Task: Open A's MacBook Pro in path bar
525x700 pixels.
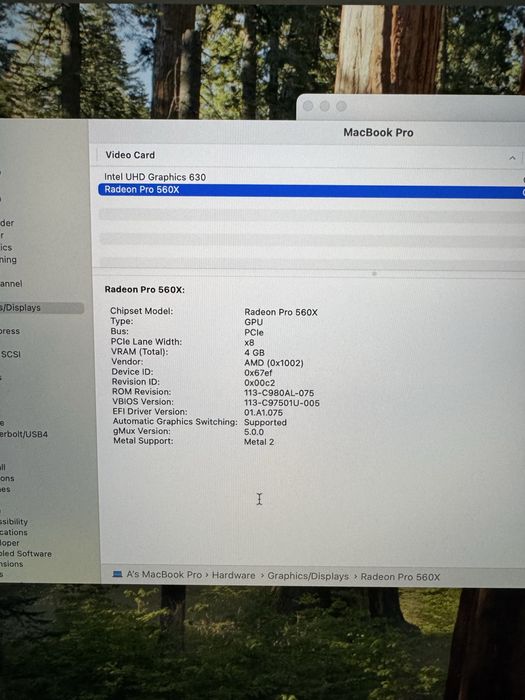Action: (164, 575)
